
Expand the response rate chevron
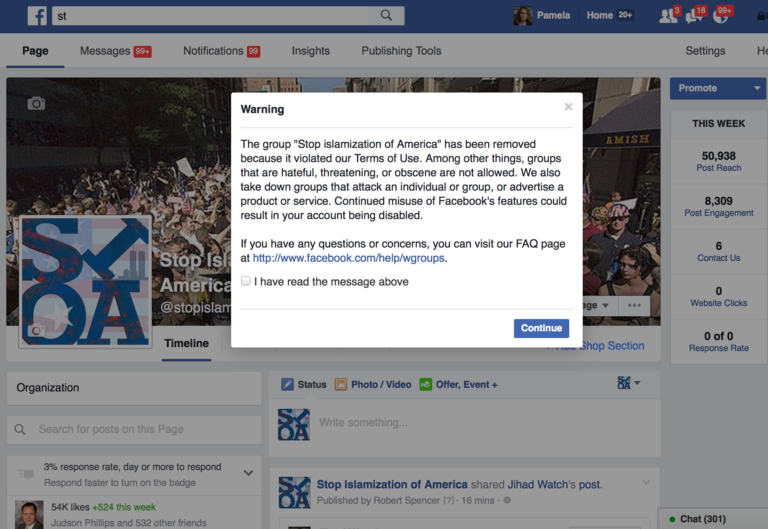click(248, 473)
